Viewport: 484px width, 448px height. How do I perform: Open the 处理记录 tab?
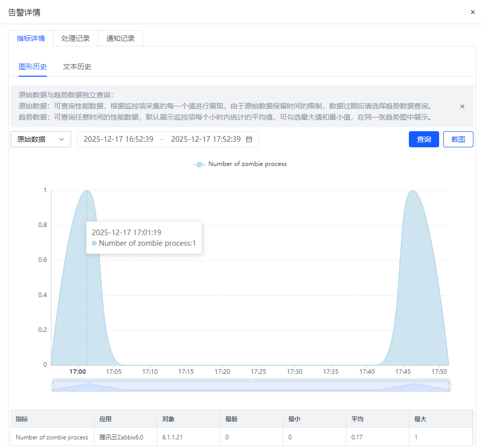pyautogui.click(x=76, y=38)
